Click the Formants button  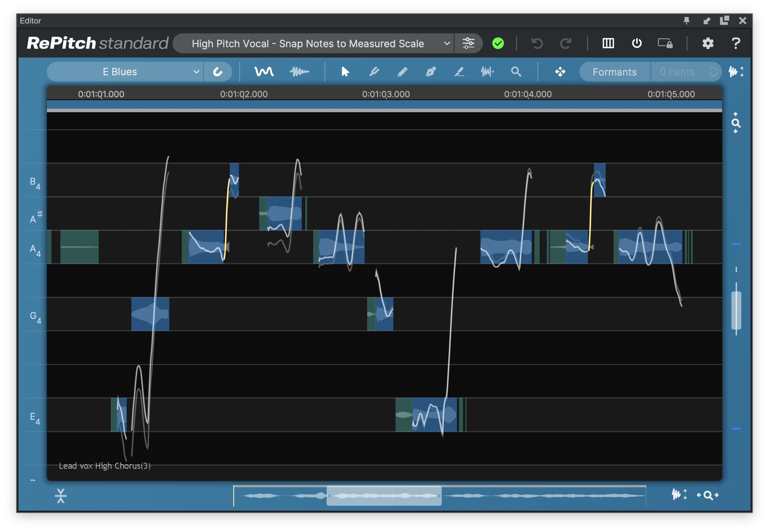point(615,72)
